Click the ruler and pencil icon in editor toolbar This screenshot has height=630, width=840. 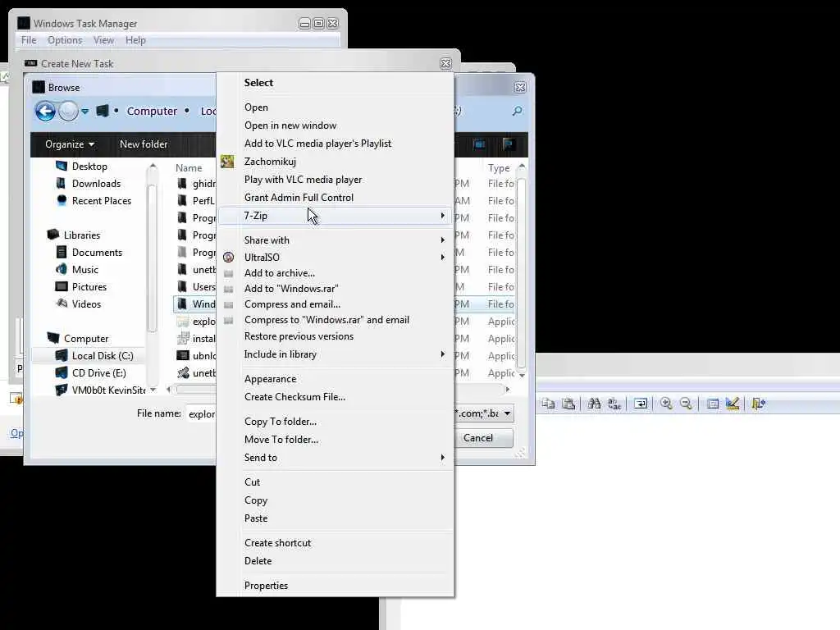point(733,404)
